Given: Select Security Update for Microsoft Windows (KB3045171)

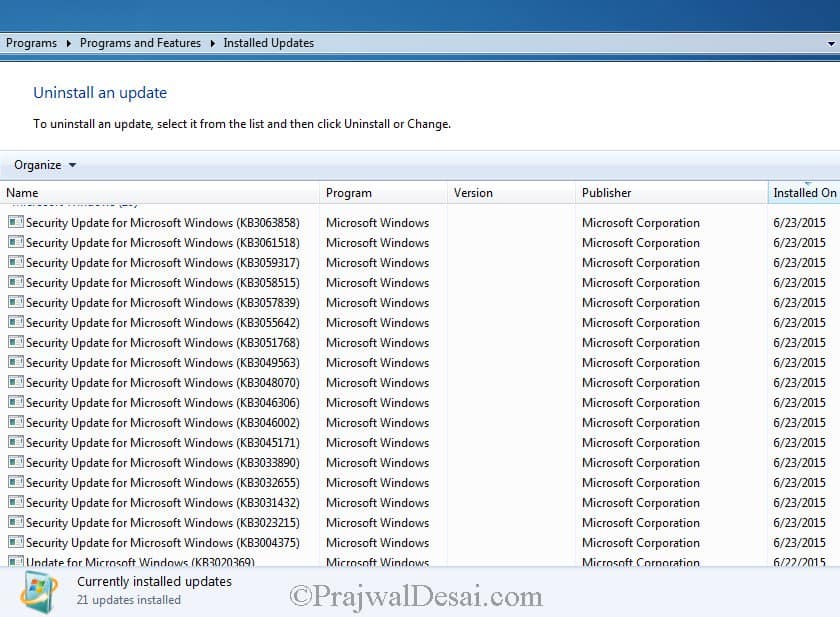Looking at the screenshot, I should coord(163,442).
